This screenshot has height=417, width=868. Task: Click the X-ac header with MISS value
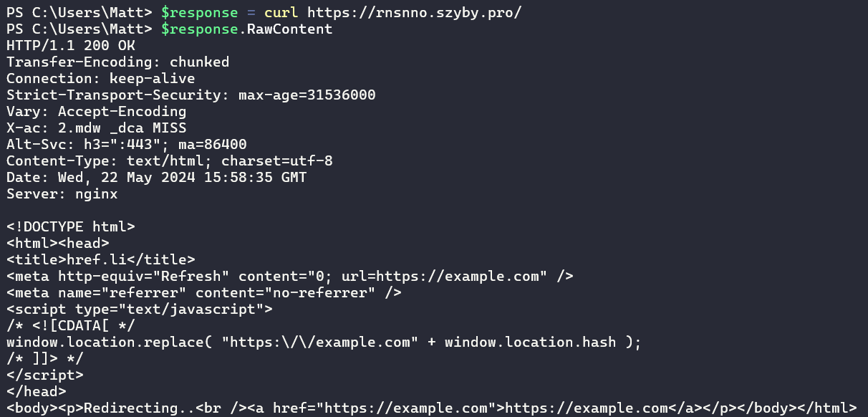tap(97, 128)
